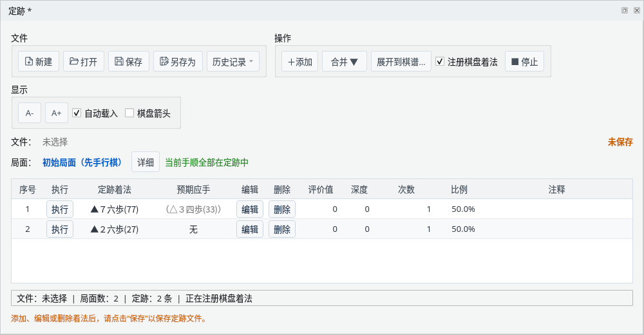
Task: Choose 另存为 to save as new file
Action: (x=178, y=62)
